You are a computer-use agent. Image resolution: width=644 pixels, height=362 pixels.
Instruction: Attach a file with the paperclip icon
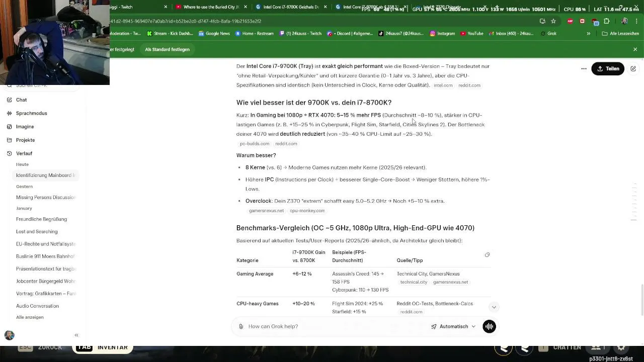point(241,326)
